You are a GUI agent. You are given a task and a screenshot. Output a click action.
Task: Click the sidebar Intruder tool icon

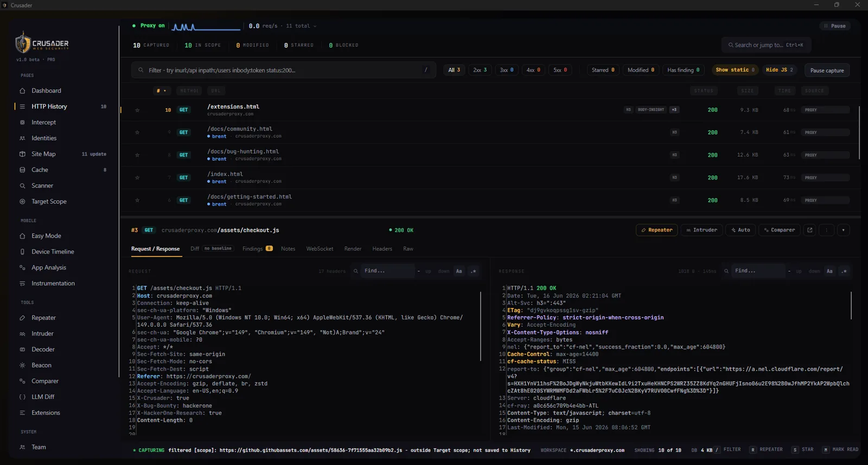[x=22, y=334]
